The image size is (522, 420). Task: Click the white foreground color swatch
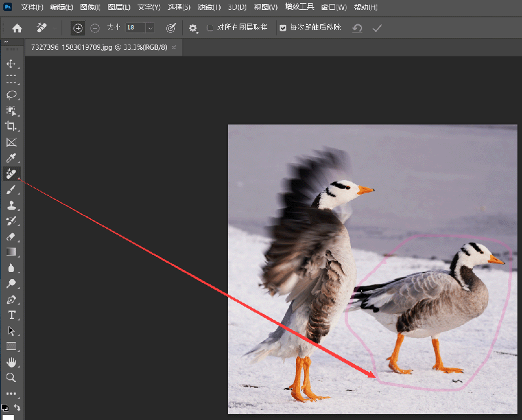tap(9, 417)
